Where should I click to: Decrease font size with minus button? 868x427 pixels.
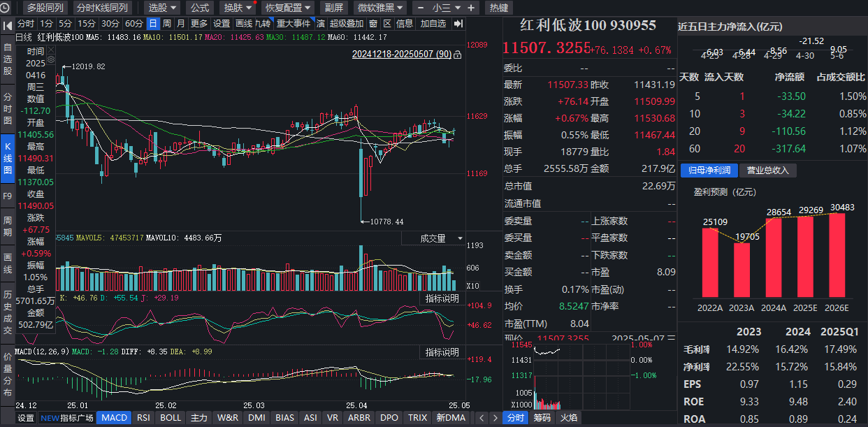(x=421, y=8)
